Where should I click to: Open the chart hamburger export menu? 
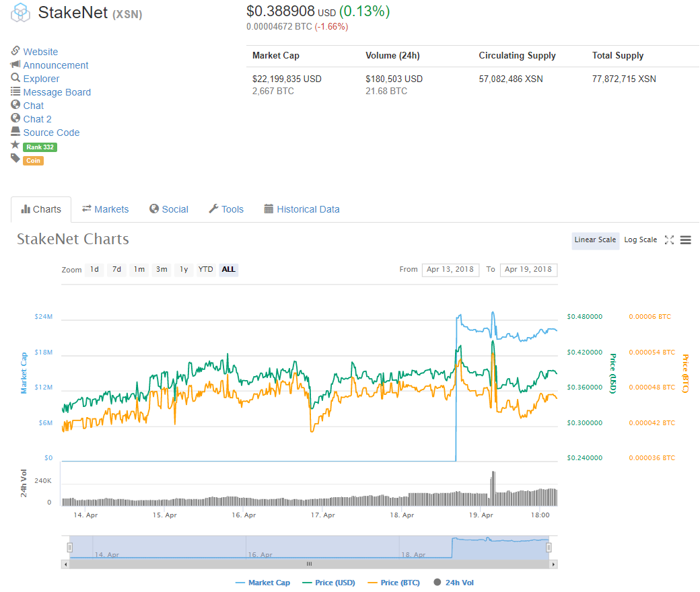coord(686,240)
